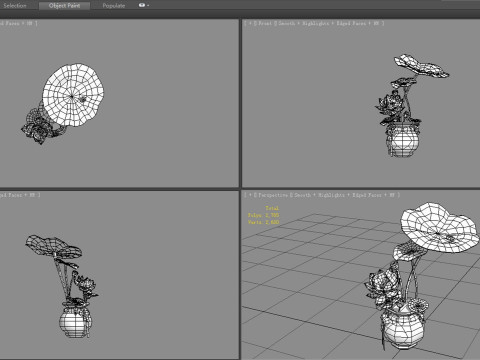Open the Selection ribbon tab

pos(15,6)
